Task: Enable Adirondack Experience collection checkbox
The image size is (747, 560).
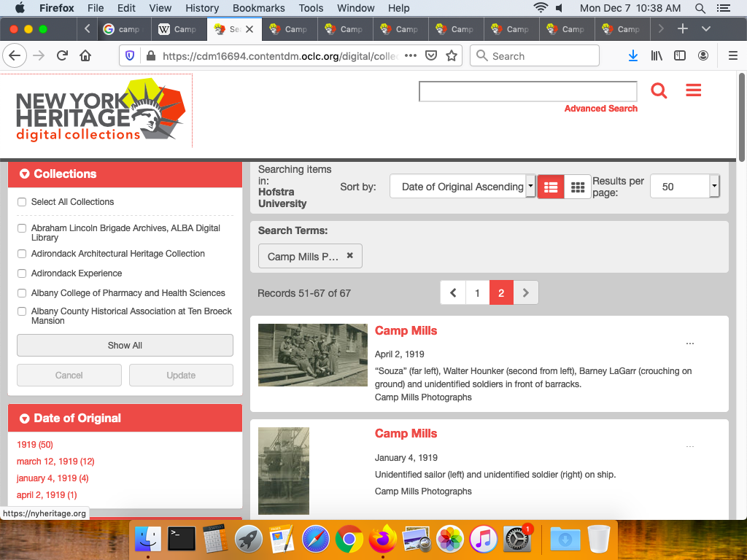Action: click(x=22, y=273)
